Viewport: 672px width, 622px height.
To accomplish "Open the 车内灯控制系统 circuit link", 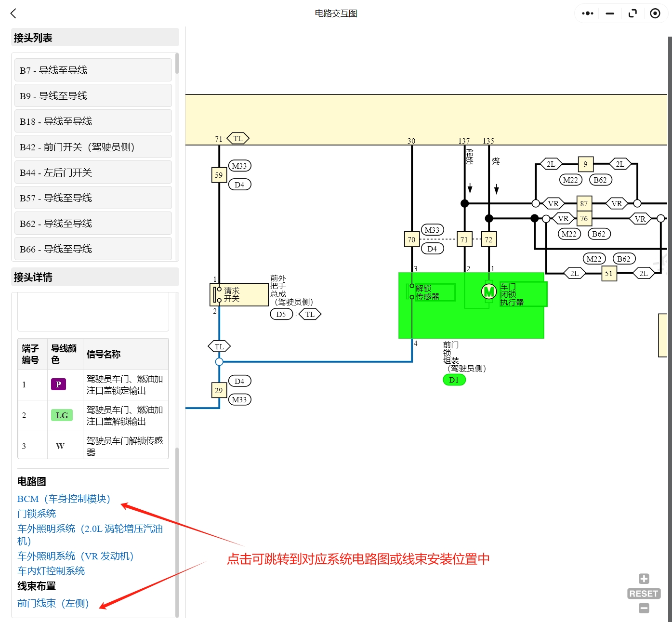I will coord(51,571).
